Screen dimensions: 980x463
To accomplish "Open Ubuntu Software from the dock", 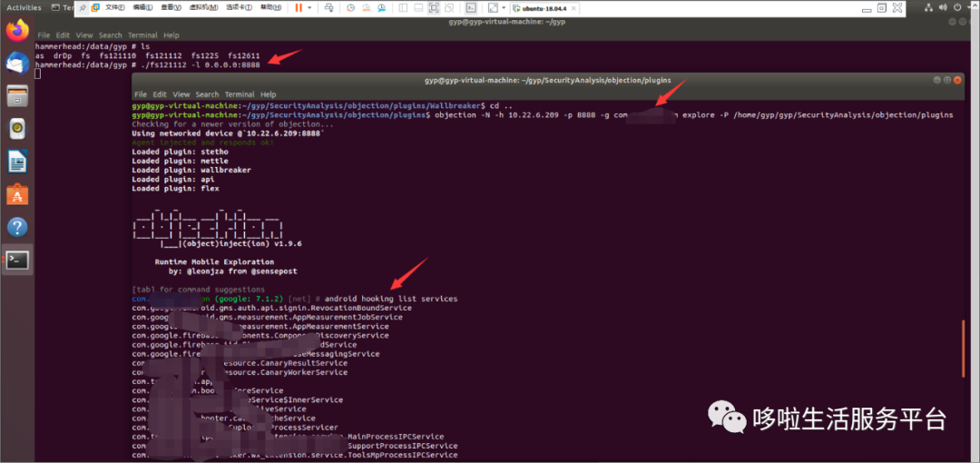I will point(17,194).
